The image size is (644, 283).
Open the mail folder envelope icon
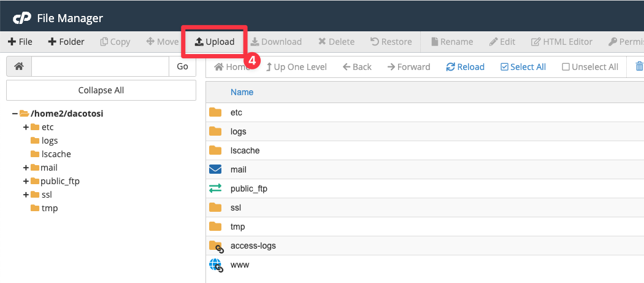coord(215,169)
